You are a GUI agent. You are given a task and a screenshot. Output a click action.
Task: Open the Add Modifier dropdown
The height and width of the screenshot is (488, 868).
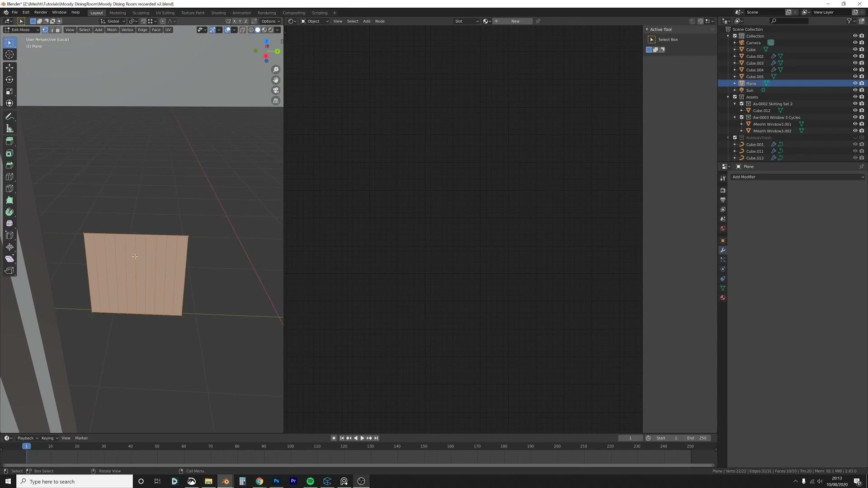tap(798, 177)
